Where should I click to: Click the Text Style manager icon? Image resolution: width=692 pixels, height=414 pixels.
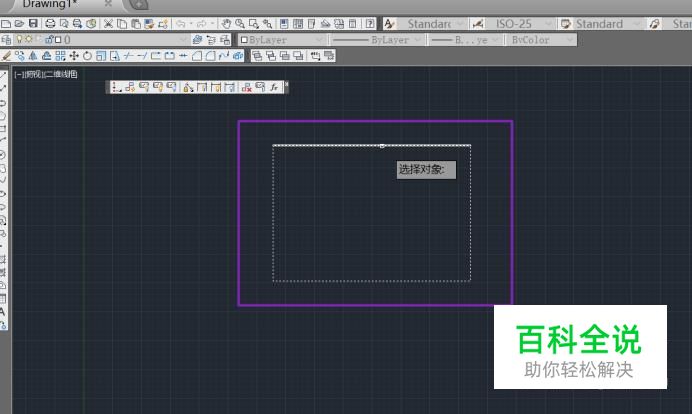(x=389, y=24)
